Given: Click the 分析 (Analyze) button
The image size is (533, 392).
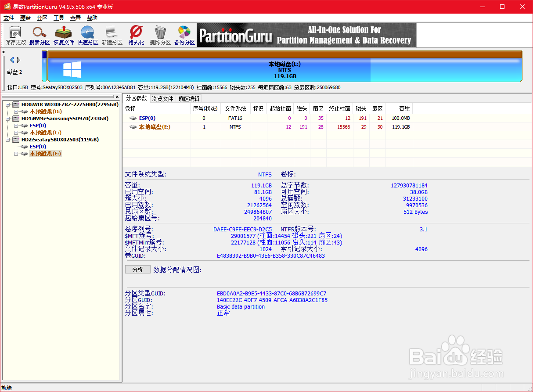Looking at the screenshot, I should tap(138, 270).
